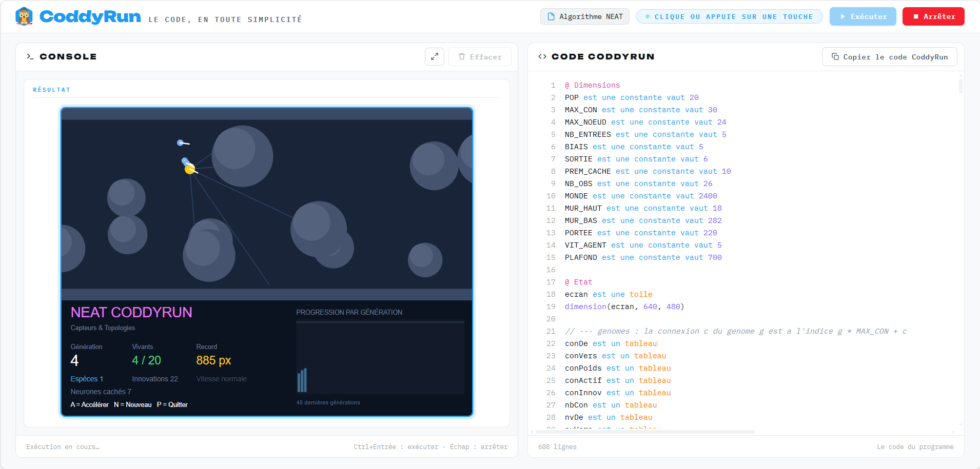980x469 pixels.
Task: Click code line 'NB_OBS est une constante vaut 26'
Action: pyautogui.click(x=639, y=183)
